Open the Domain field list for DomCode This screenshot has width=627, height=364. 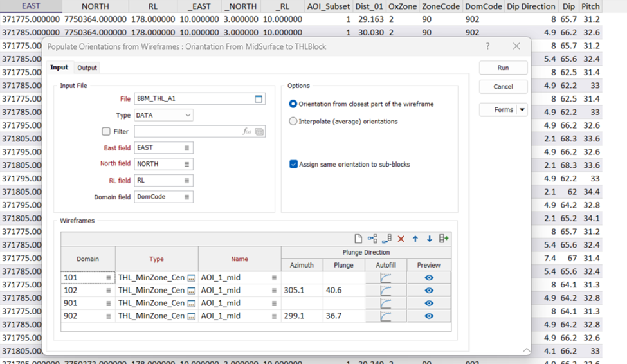click(x=187, y=197)
